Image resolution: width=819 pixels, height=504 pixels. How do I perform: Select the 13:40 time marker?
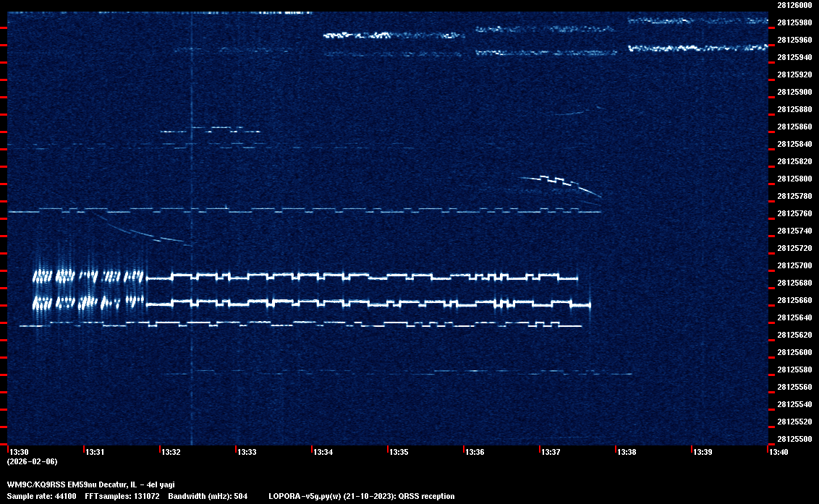[778, 452]
